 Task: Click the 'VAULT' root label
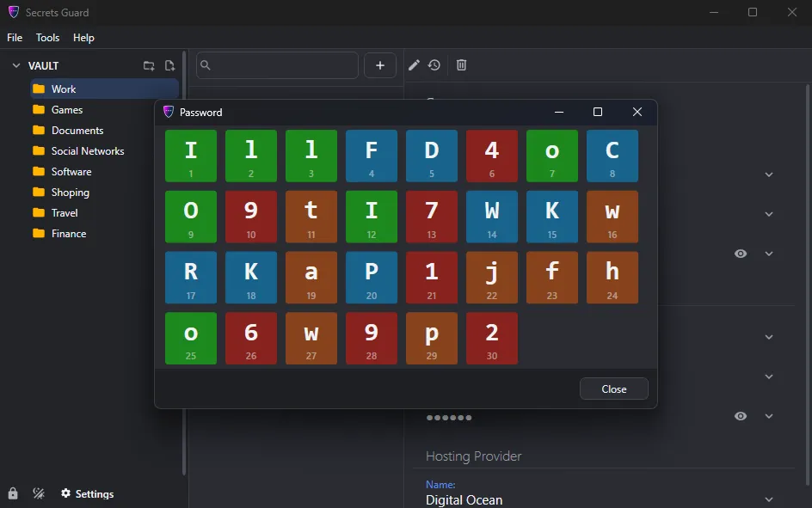pyautogui.click(x=43, y=65)
